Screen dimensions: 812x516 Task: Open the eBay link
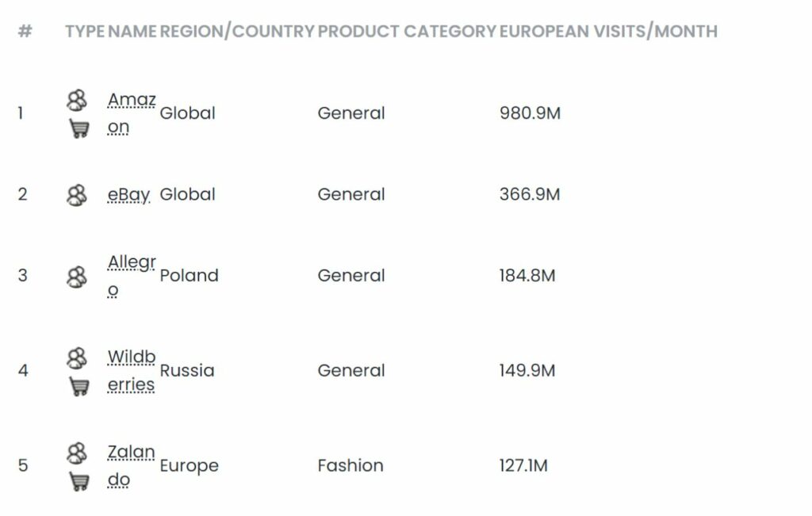tap(128, 195)
